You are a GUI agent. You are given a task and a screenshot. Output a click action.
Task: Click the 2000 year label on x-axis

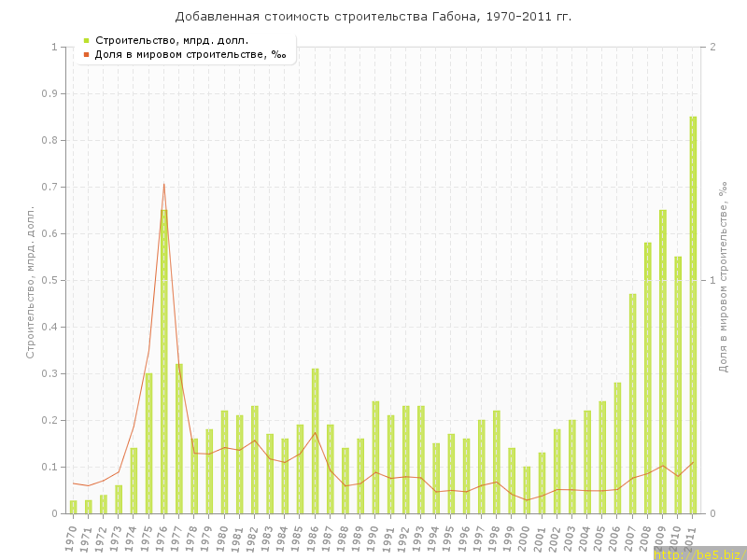pyautogui.click(x=525, y=538)
